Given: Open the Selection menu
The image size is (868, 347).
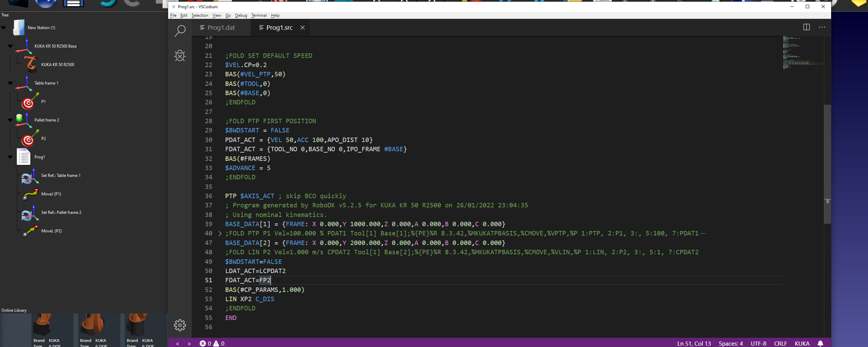Looking at the screenshot, I should [x=200, y=15].
